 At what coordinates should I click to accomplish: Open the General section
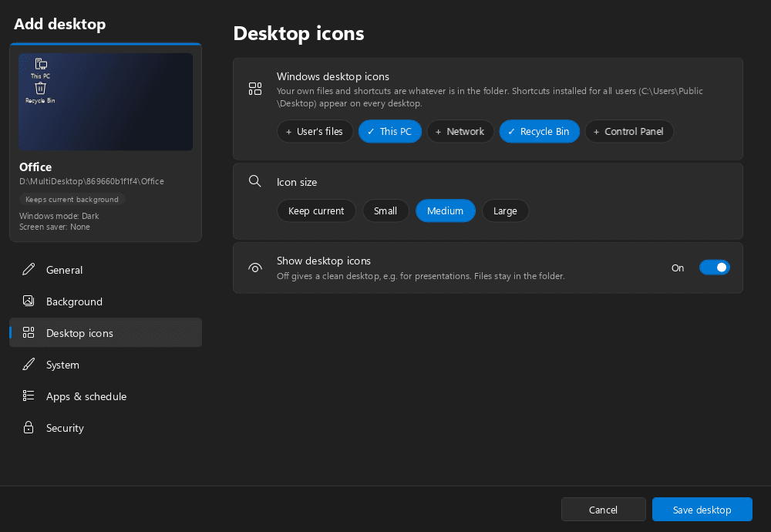(106, 269)
